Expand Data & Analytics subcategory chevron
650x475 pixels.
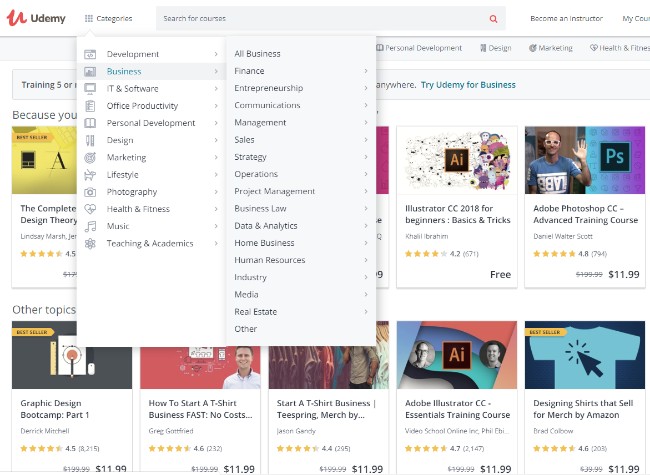tap(366, 226)
